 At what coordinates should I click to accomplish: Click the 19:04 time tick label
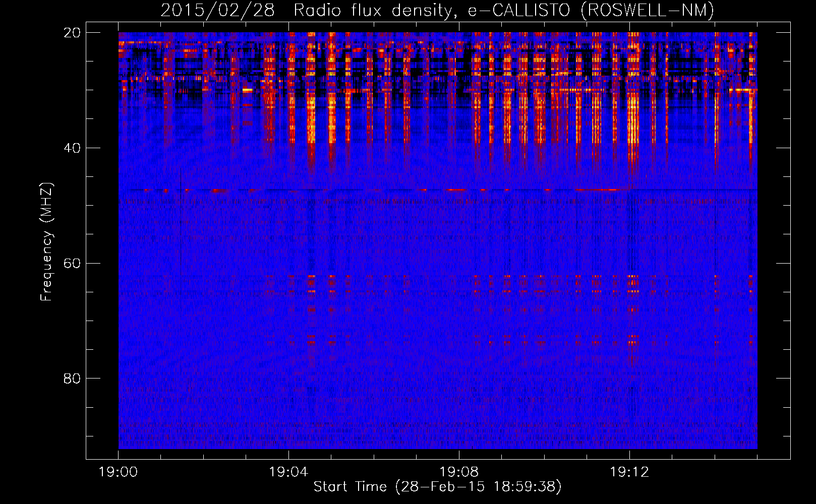[288, 472]
